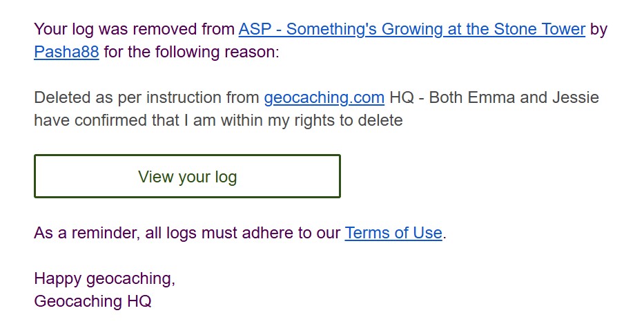The image size is (644, 324).
Task: Open the Pasha88 profile link
Action: pyautogui.click(x=66, y=53)
